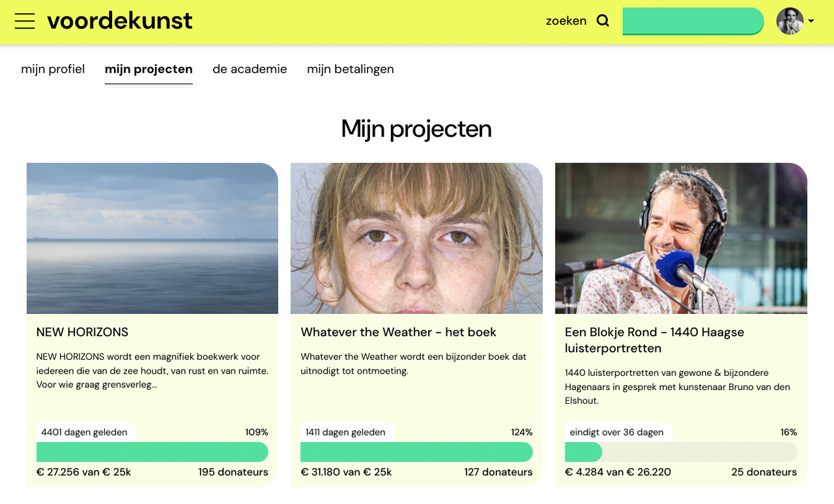Open the NEW HORIZONS sea photo
834x504 pixels.
[x=152, y=238]
